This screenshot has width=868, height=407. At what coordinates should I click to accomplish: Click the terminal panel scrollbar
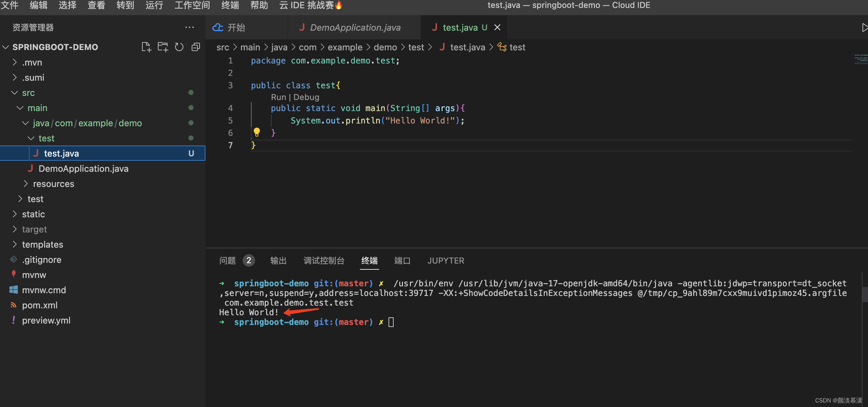point(865,295)
